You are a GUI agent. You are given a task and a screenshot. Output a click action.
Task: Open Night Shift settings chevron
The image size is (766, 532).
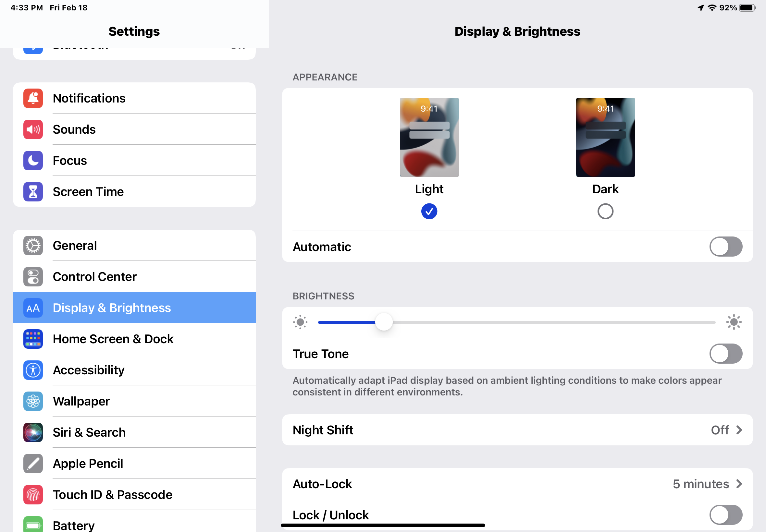point(739,430)
